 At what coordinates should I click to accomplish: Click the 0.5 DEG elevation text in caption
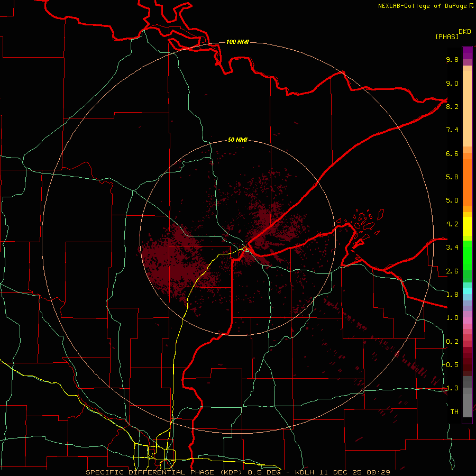click(264, 472)
